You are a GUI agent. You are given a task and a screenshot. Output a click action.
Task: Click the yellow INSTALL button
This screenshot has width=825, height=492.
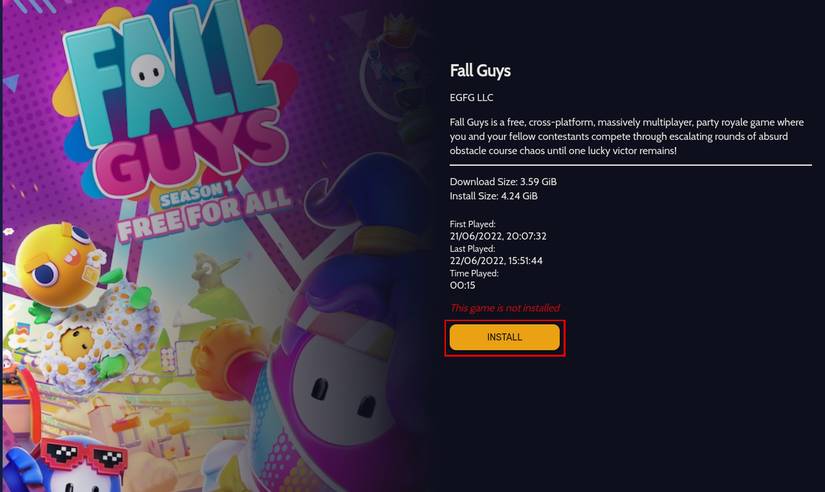(x=504, y=337)
